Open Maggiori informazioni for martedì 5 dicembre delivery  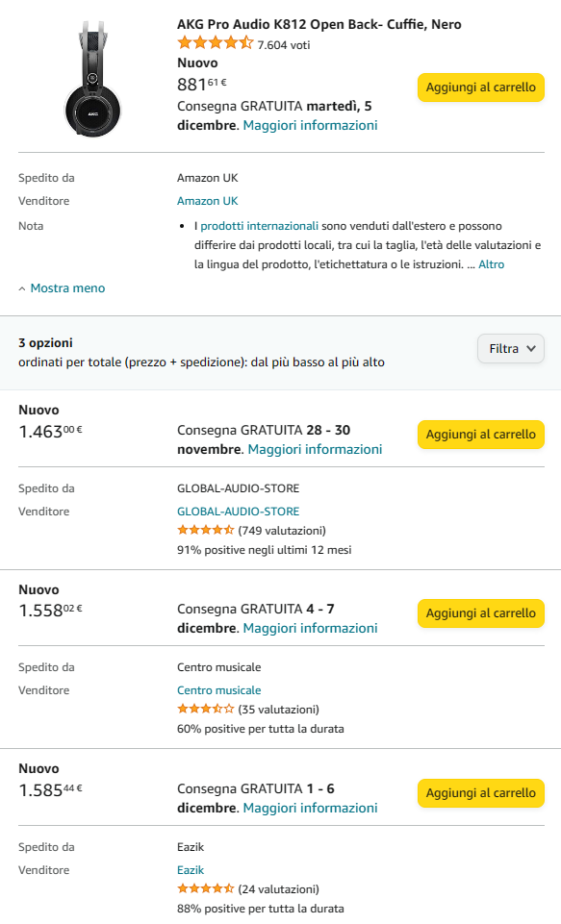pos(310,126)
